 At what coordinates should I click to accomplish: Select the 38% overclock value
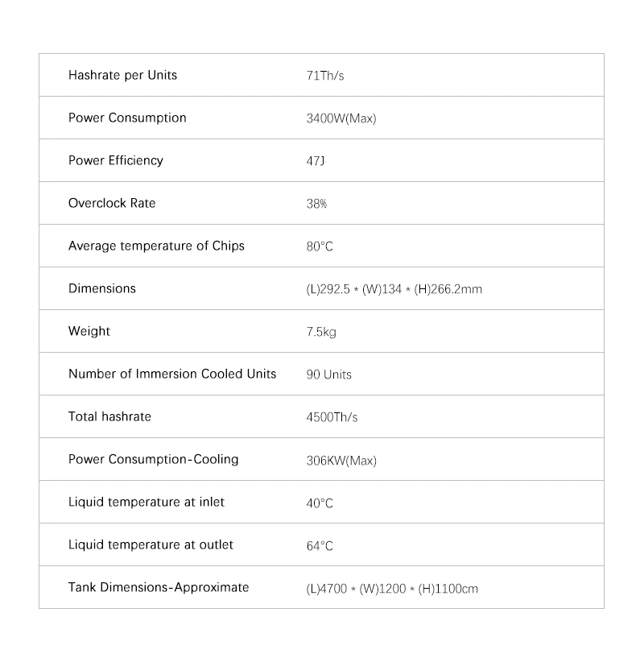pyautogui.click(x=316, y=204)
